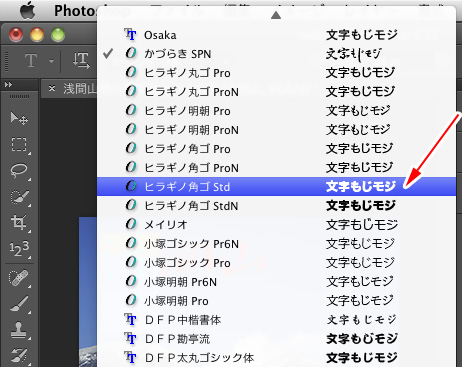Choose the ヒラギノ角ゴ ProN font

pyautogui.click(x=276, y=168)
